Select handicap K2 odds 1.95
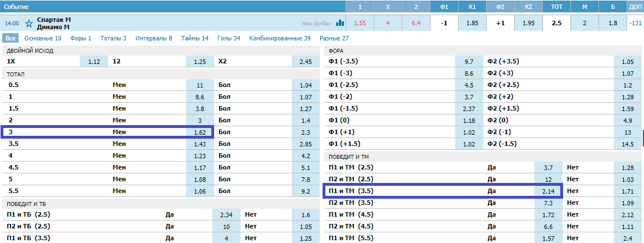This screenshot has height=243, width=644. [529, 24]
